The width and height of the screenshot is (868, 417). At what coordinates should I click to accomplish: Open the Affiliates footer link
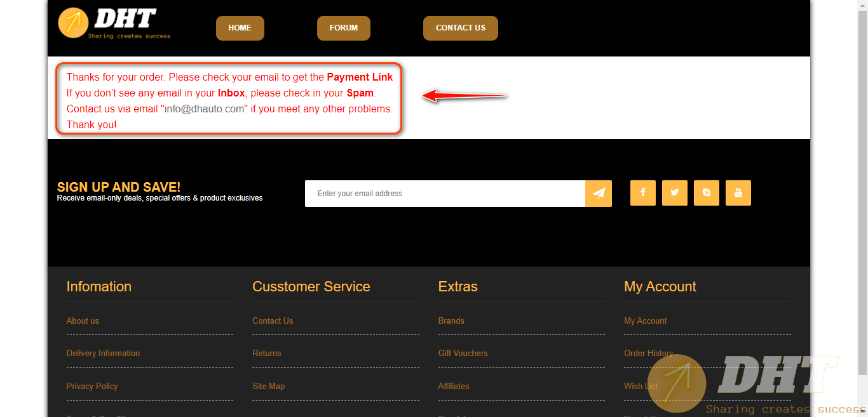coord(454,387)
